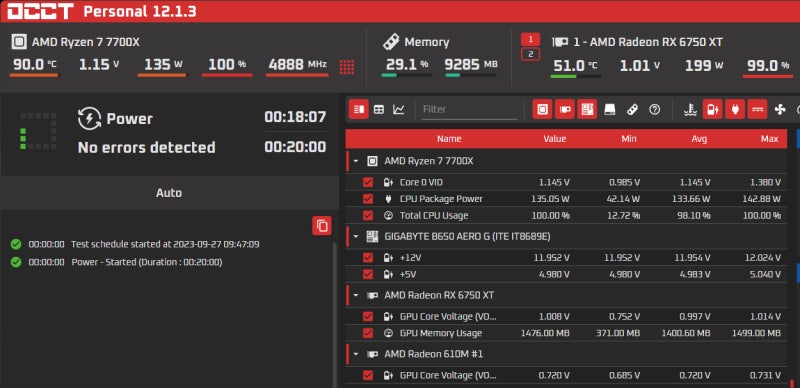This screenshot has height=388, width=800.
Task: Click the Core 0 VID max value 1.380 V
Action: pos(765,182)
